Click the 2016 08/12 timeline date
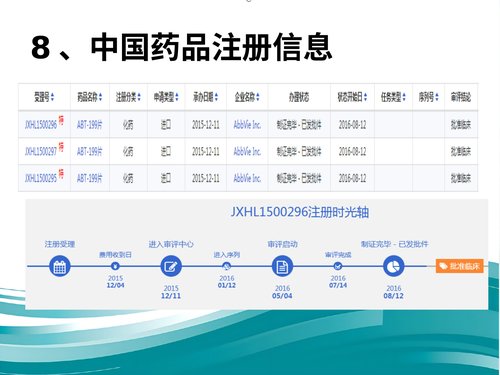 (x=394, y=292)
